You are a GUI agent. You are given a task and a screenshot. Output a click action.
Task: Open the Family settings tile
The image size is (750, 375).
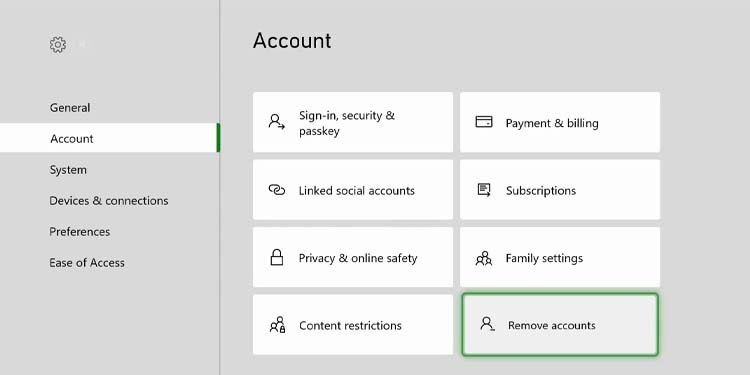point(560,257)
